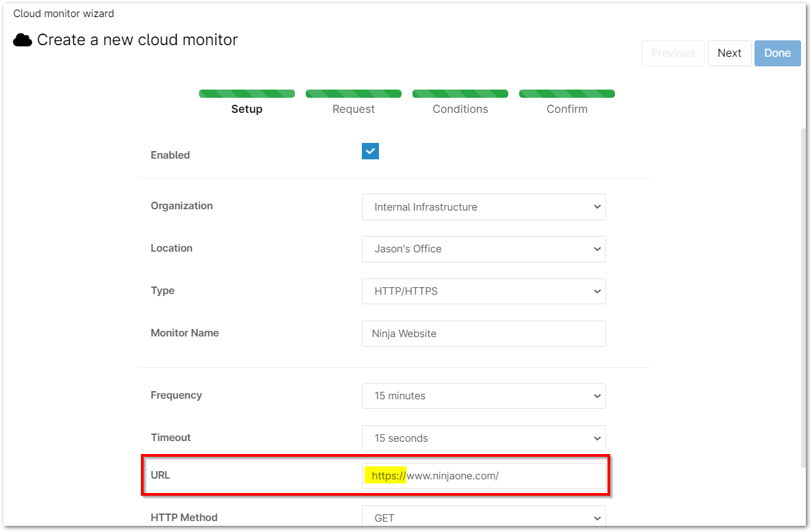Click the Monitor Name label

coord(185,333)
